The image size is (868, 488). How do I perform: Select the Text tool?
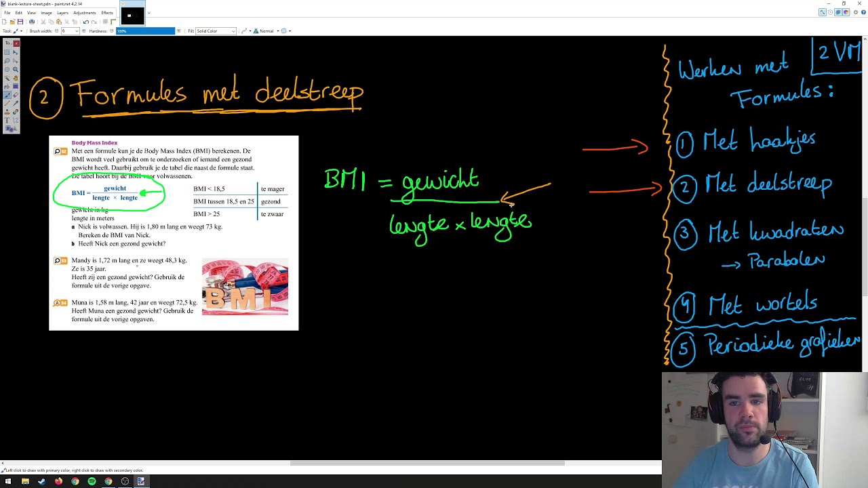coord(7,120)
